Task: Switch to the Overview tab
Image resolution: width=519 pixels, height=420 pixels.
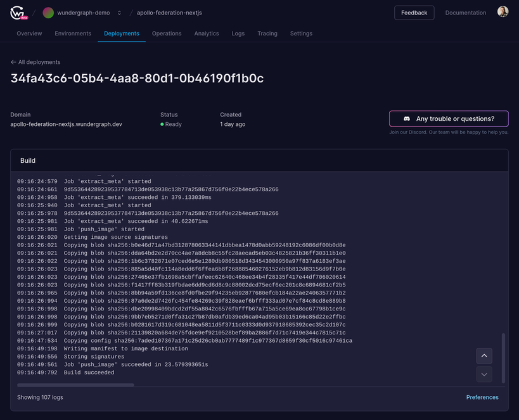Action: 29,34
